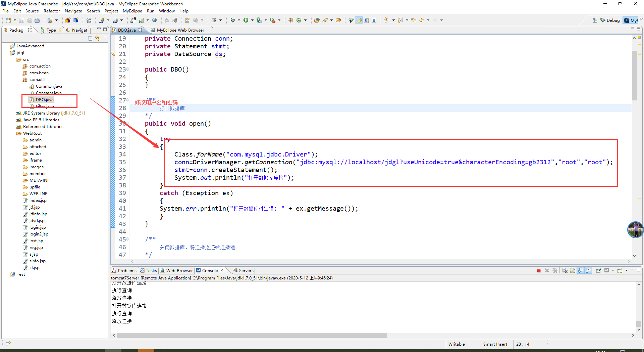Viewport: 644px width, 352px height.
Task: Click Collapse All in Package Explorer
Action: tap(90, 38)
